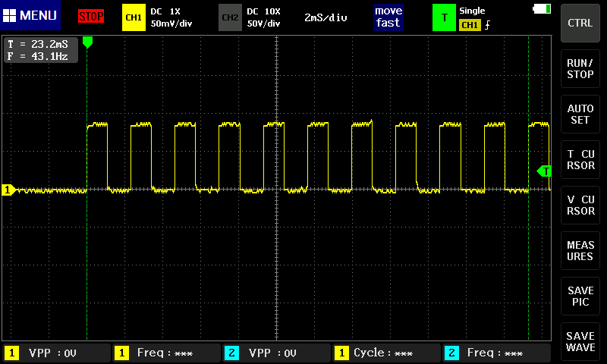Image resolution: width=607 pixels, height=364 pixels.
Task: Tap the RUN/STOP button
Action: (x=580, y=69)
